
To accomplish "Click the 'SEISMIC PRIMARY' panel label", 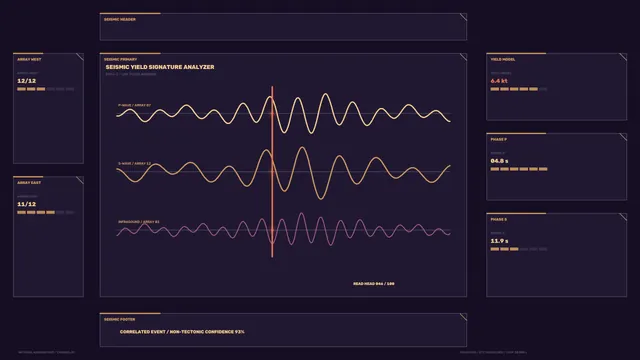I will point(120,59).
